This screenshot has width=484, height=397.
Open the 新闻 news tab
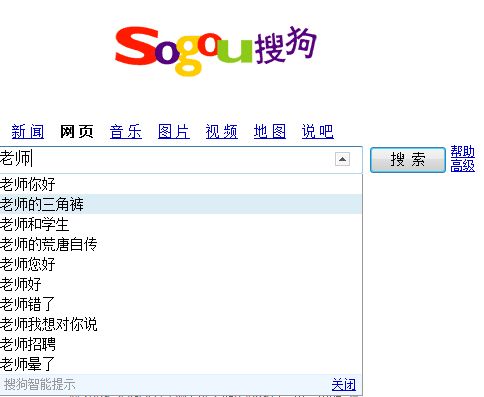[28, 131]
